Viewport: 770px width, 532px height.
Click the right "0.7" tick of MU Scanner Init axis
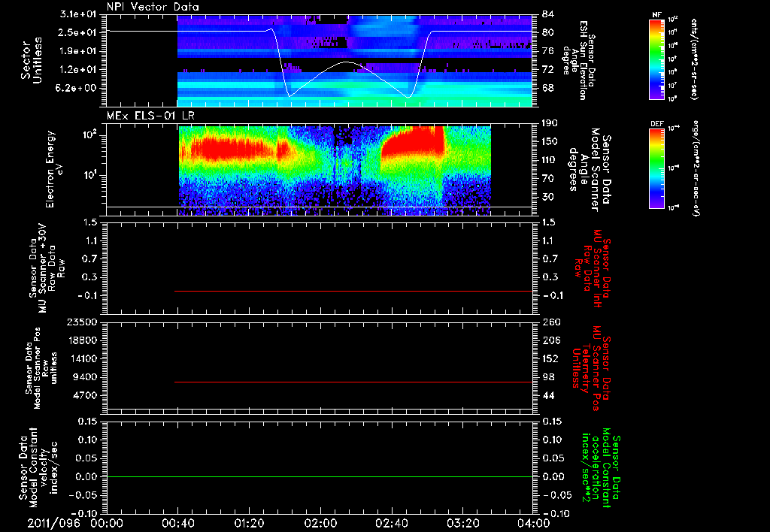[549, 259]
